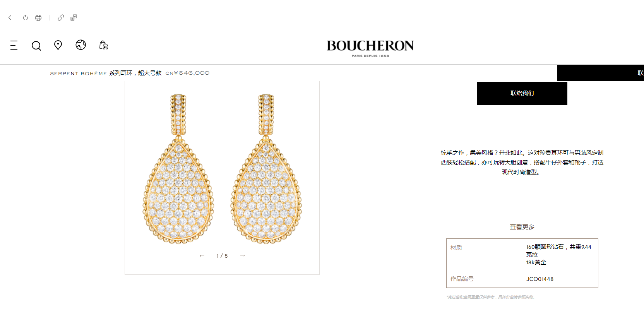Change region using the world globe icon
Screen dimensions: 644x327
80,45
